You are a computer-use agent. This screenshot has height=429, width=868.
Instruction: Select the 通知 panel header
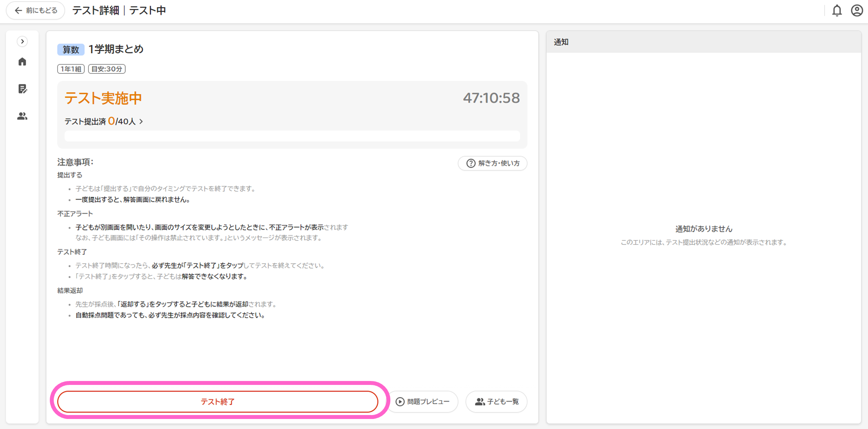(561, 42)
